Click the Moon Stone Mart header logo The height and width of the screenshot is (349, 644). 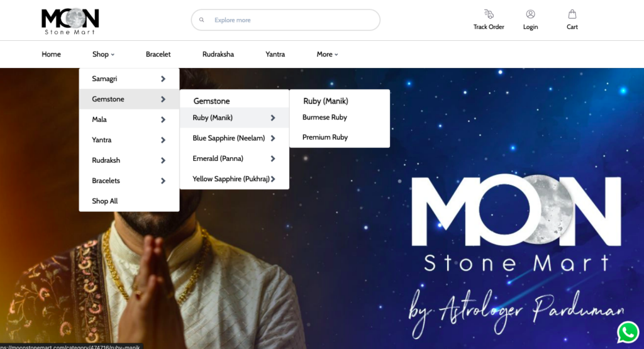pyautogui.click(x=70, y=21)
